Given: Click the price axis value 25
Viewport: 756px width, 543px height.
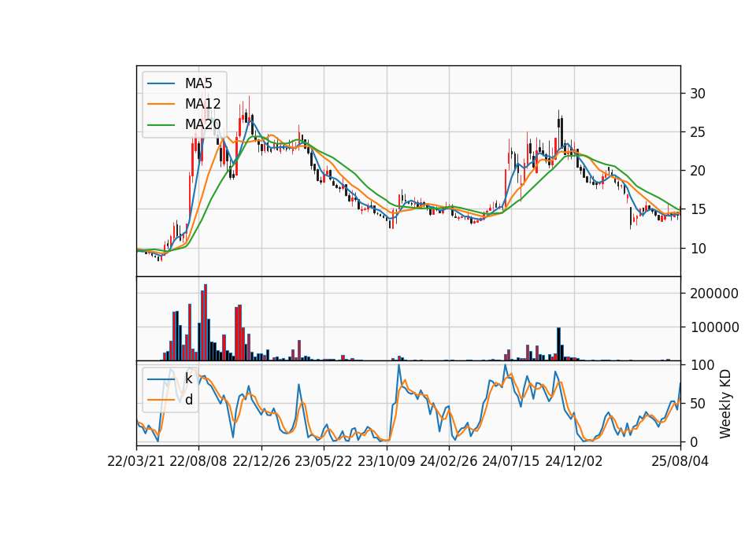Looking at the screenshot, I should [x=698, y=132].
